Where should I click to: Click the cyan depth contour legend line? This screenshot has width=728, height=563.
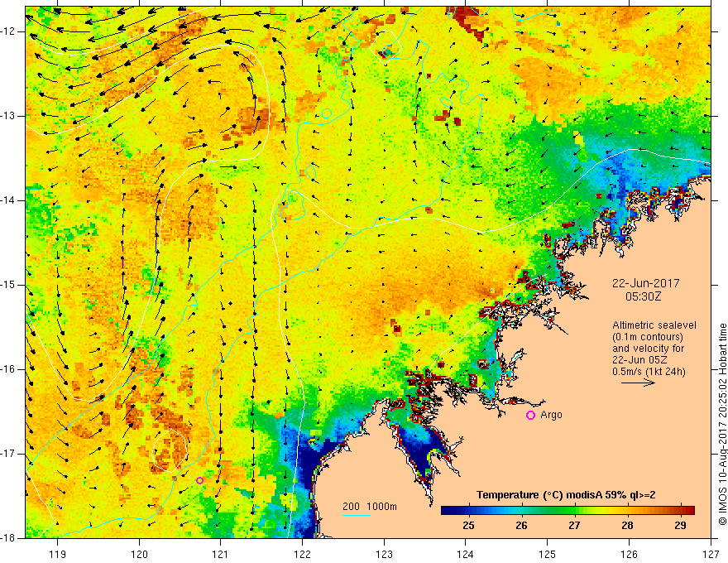(357, 515)
